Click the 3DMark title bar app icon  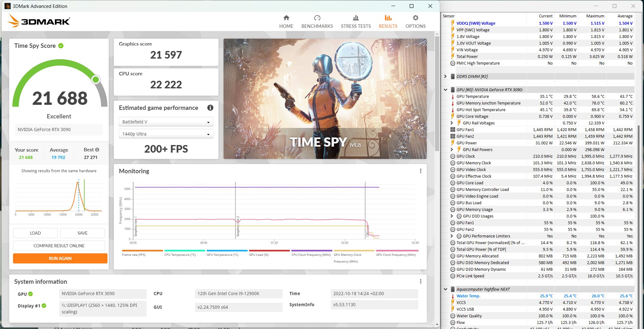(7, 6)
